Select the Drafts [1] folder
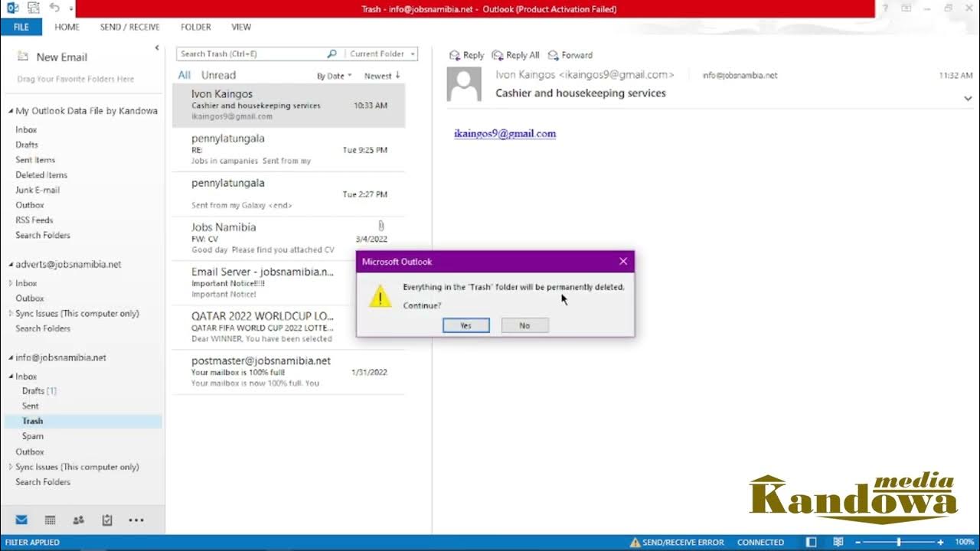The width and height of the screenshot is (980, 551). click(39, 391)
